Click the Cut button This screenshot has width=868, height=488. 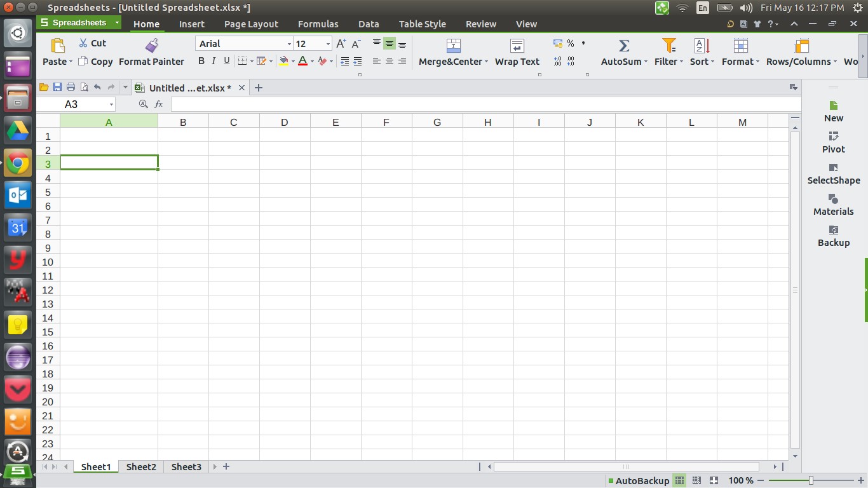click(93, 43)
